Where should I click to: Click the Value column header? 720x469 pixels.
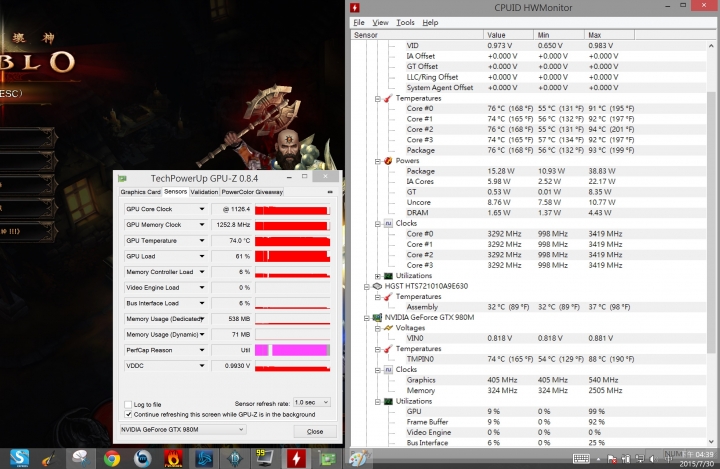click(x=508, y=35)
